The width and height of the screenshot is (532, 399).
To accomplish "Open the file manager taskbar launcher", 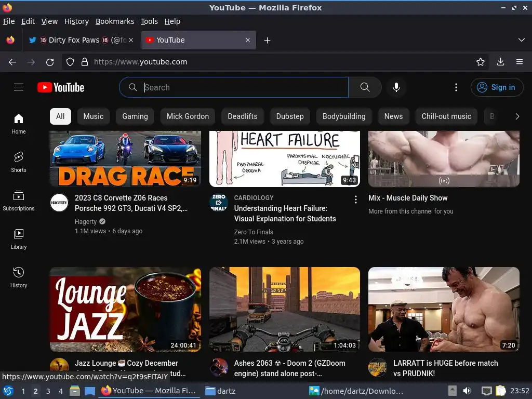I will click(x=75, y=391).
